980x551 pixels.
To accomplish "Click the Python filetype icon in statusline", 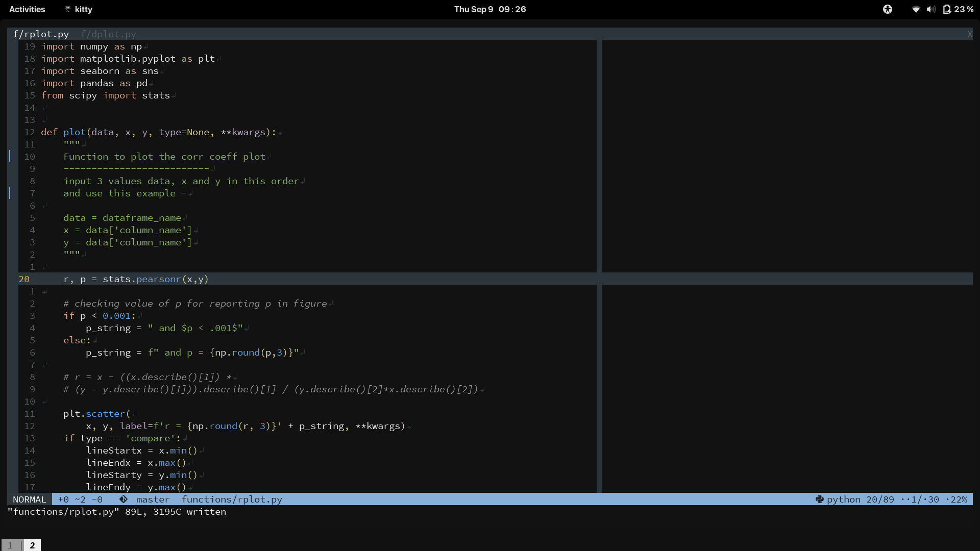I will (819, 499).
